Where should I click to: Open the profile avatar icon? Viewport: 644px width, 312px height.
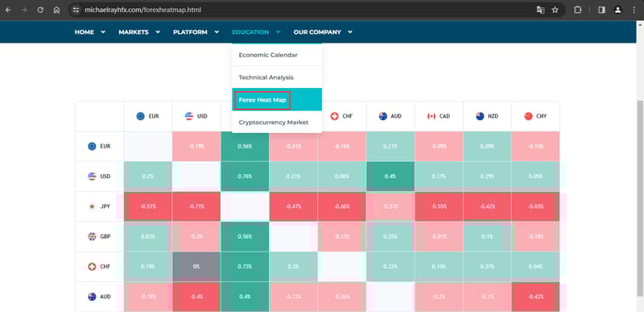click(617, 10)
